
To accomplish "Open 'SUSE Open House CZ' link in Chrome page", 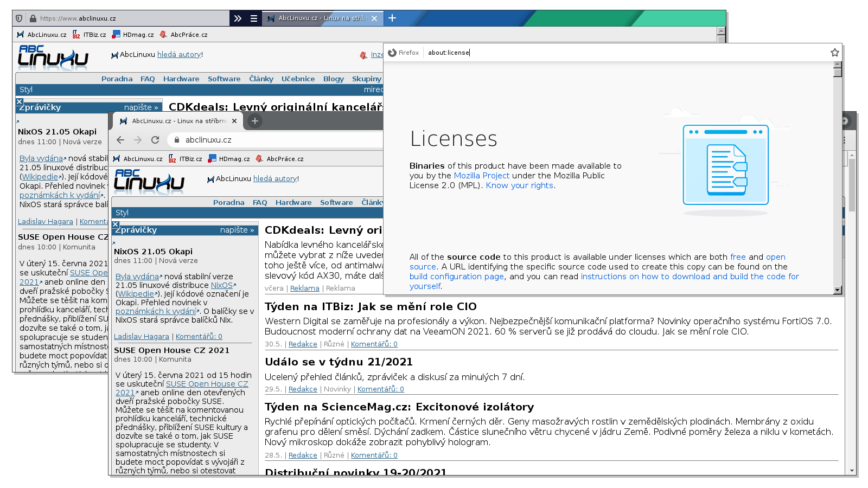I will click(207, 384).
